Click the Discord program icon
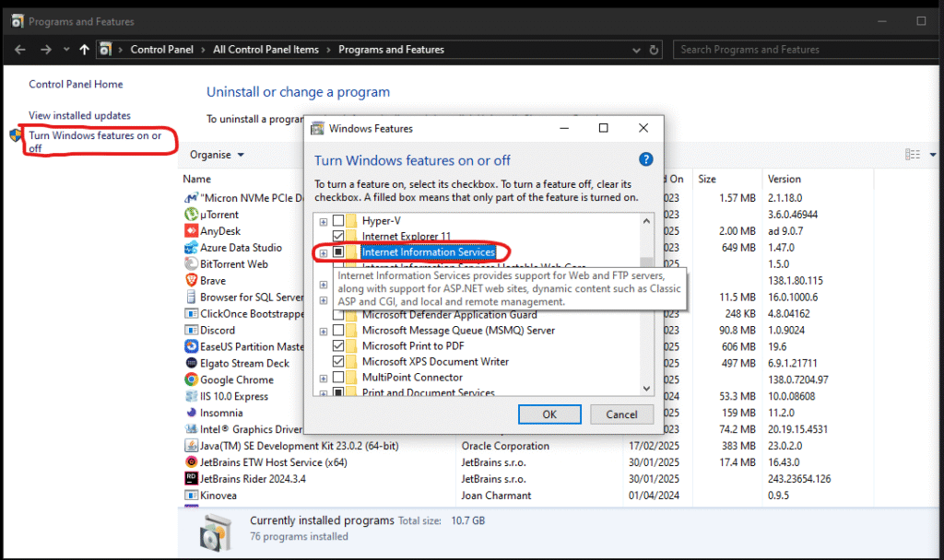 coord(191,331)
